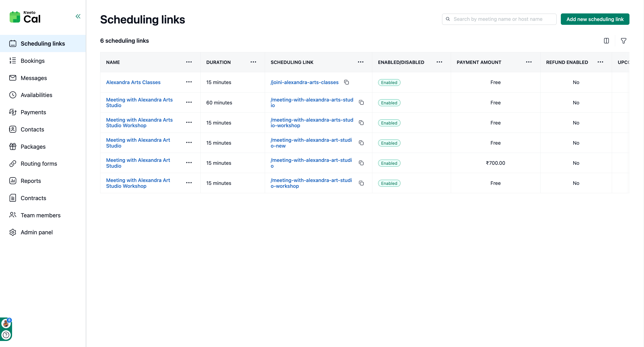This screenshot has height=347, width=644.
Task: Open Alexandra Arts Classes meeting link
Action: pos(133,82)
